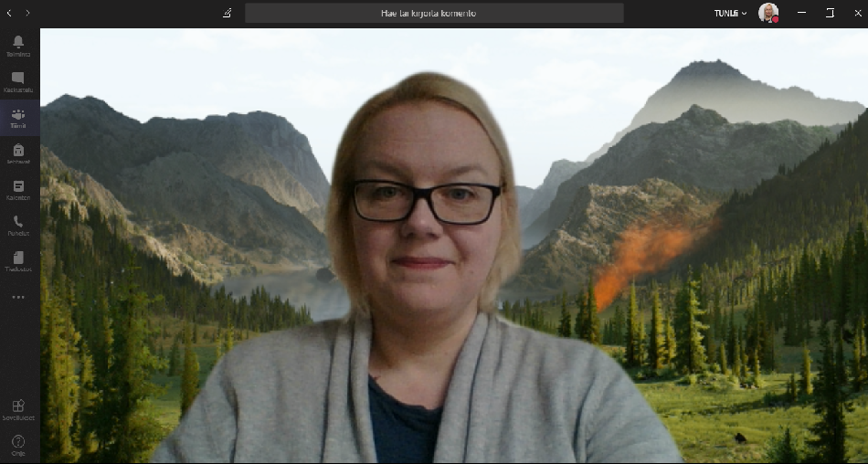868x464 pixels.
Task: Click the 'Hae tai kirjoita komento' search box
Action: pyautogui.click(x=434, y=13)
